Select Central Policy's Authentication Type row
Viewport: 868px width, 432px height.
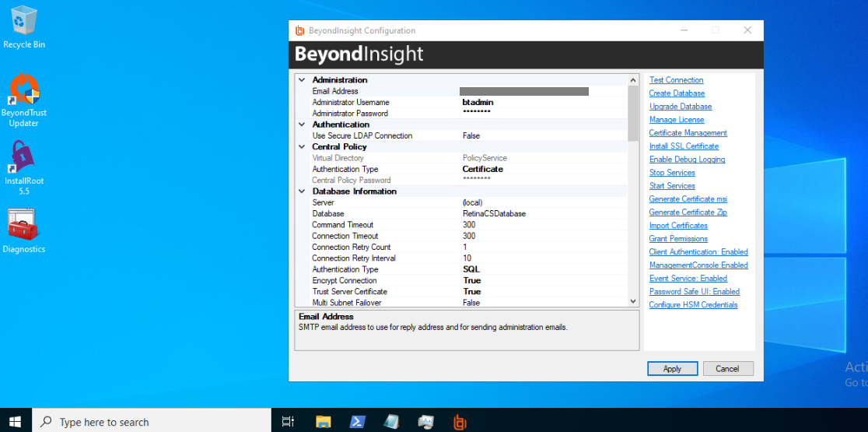(468, 169)
